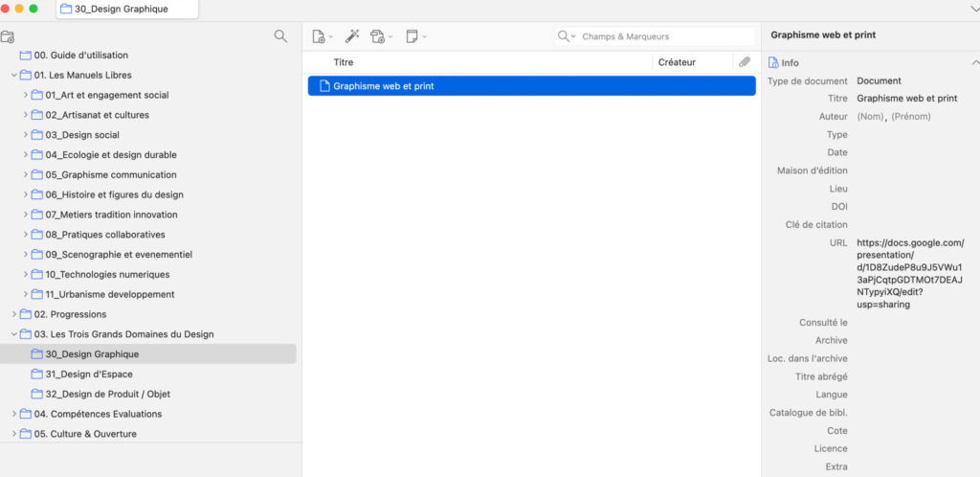Image resolution: width=980 pixels, height=477 pixels.
Task: Click the Date field label
Action: (x=837, y=152)
